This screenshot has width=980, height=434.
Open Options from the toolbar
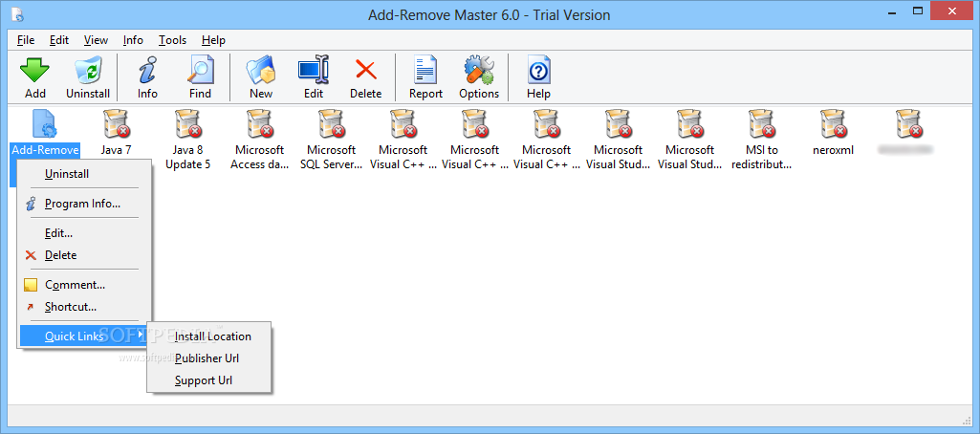479,77
